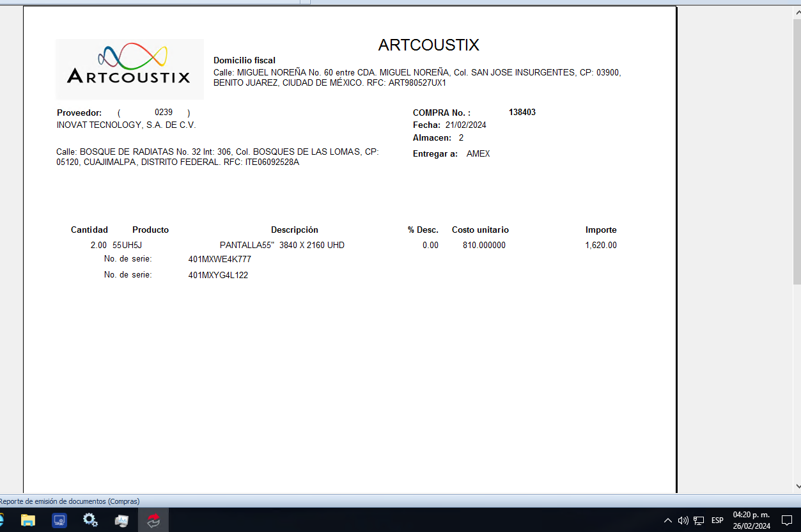Click the Domicilio fiscal heading
Image resolution: width=801 pixels, height=532 pixels.
tap(244, 60)
